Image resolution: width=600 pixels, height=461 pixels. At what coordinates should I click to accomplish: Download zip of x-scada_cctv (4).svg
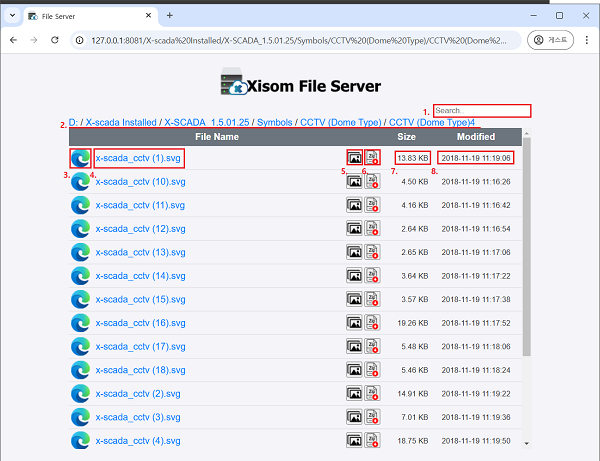click(x=372, y=441)
